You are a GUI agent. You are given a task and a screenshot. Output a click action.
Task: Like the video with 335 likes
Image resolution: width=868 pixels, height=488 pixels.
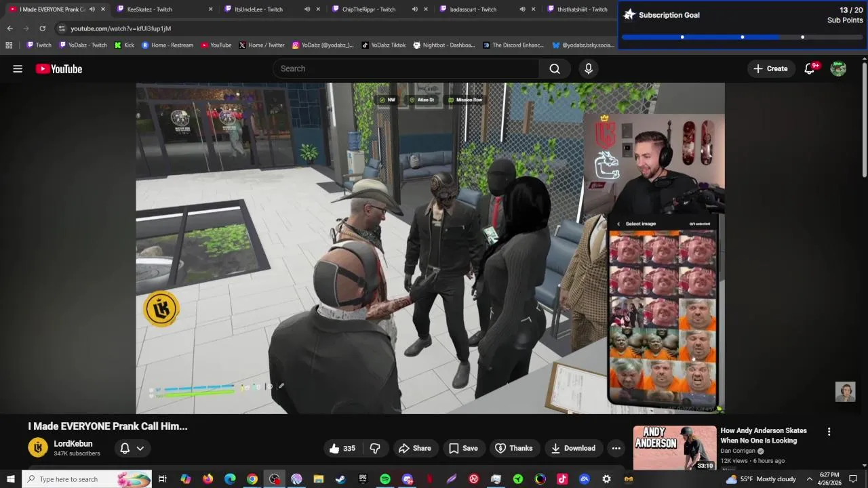[343, 448]
